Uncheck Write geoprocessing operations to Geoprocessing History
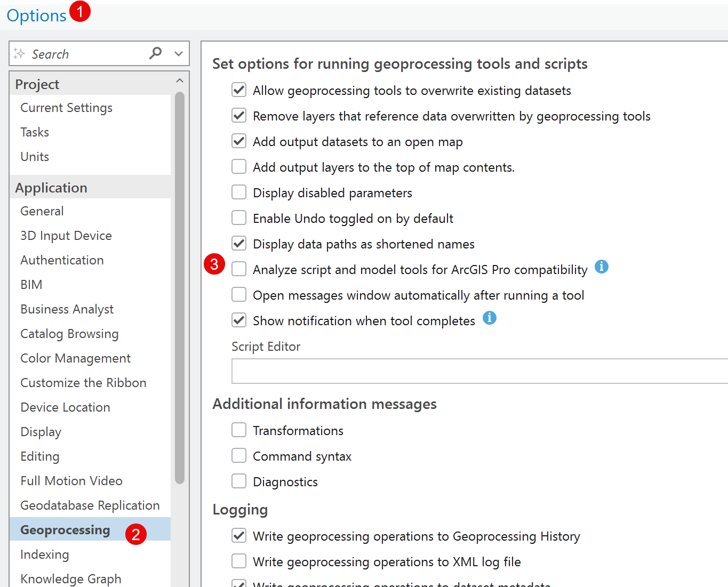Image resolution: width=728 pixels, height=587 pixels. (x=238, y=535)
